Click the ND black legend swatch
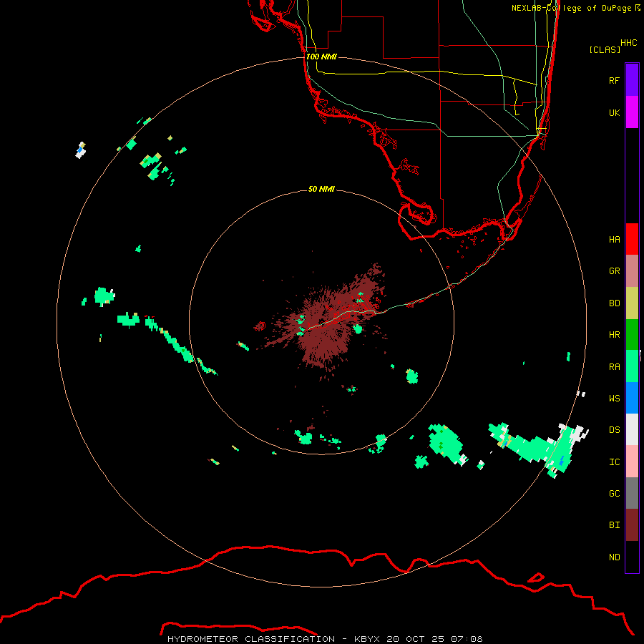 coord(632,557)
